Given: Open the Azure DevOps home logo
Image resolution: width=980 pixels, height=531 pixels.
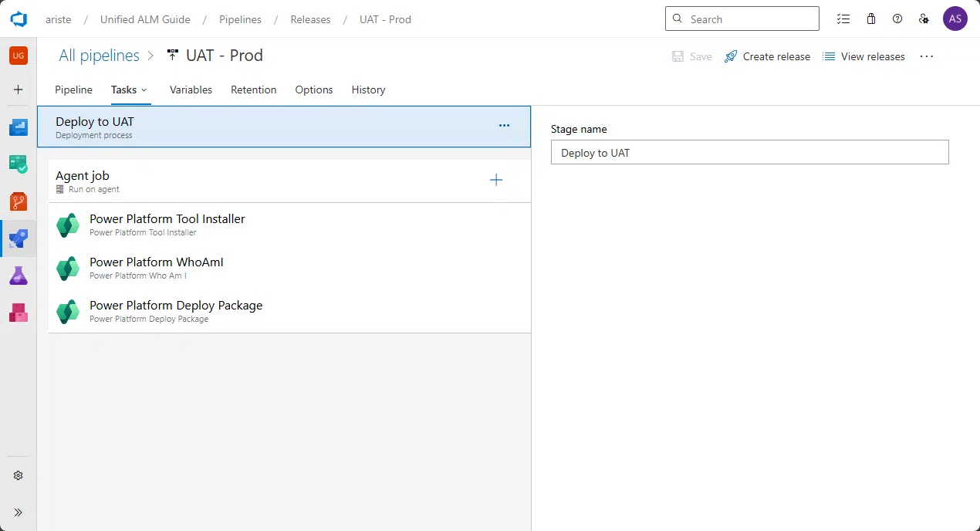Looking at the screenshot, I should pos(18,19).
